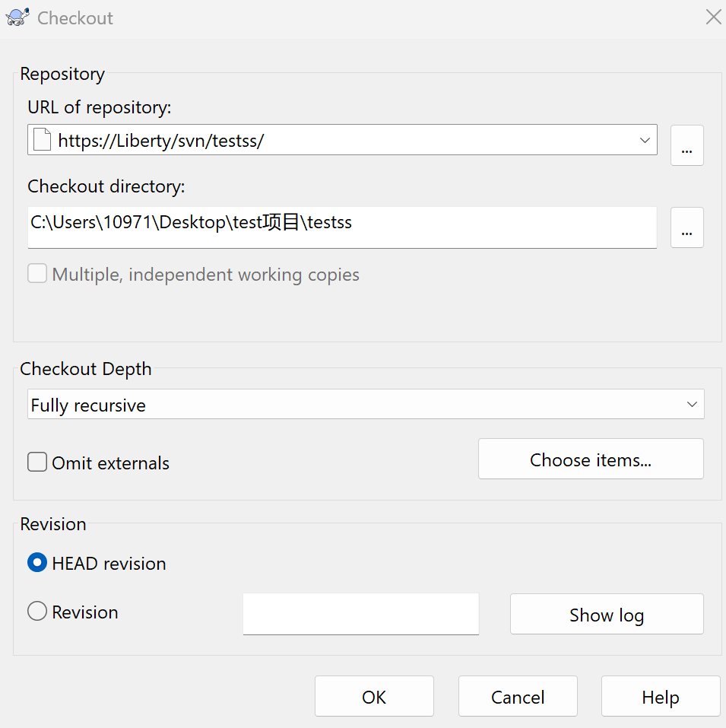Image resolution: width=726 pixels, height=728 pixels.
Task: Expand the URL of repository dropdown arrow
Action: 645,140
